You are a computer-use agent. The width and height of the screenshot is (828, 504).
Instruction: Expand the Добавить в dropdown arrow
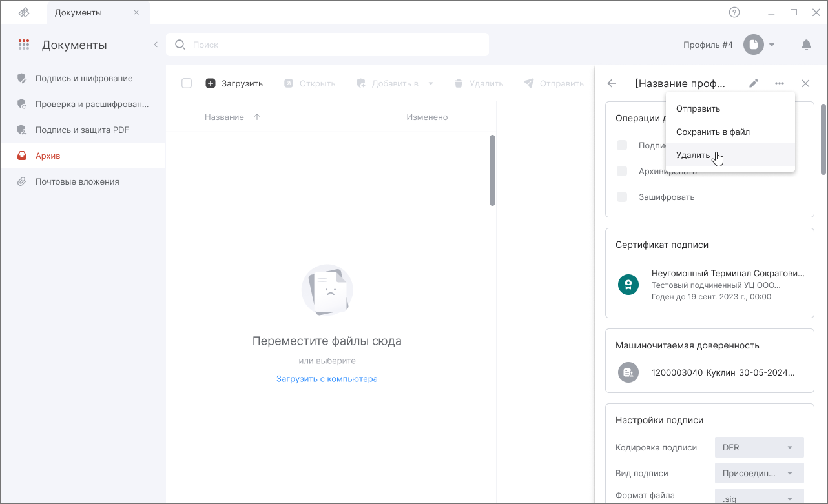431,83
